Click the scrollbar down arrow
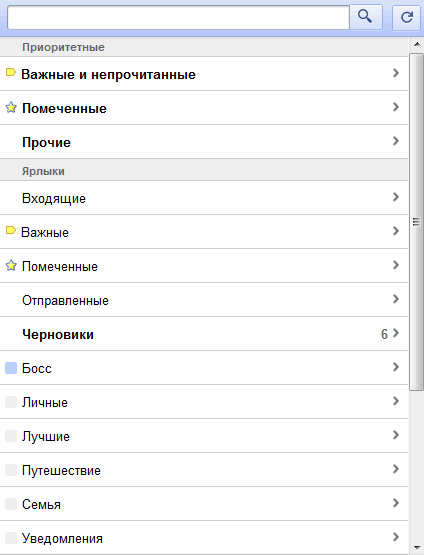 point(417,548)
